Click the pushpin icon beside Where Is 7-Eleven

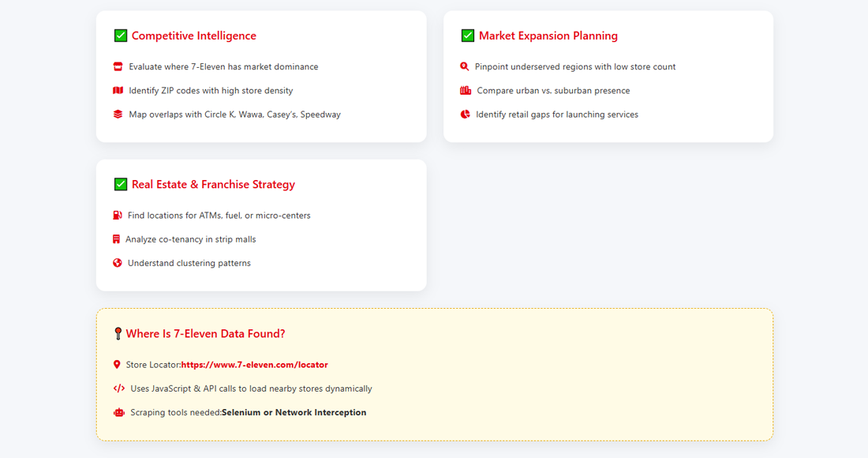[118, 334]
